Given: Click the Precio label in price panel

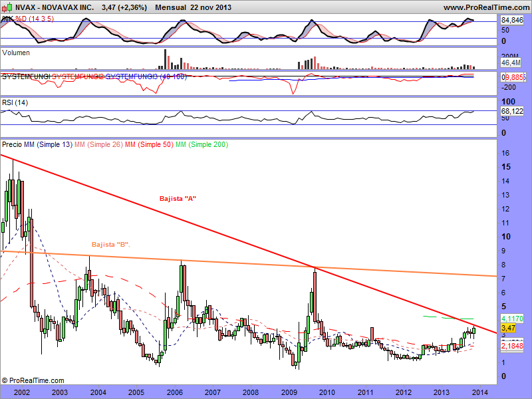Looking at the screenshot, I should tap(12, 144).
